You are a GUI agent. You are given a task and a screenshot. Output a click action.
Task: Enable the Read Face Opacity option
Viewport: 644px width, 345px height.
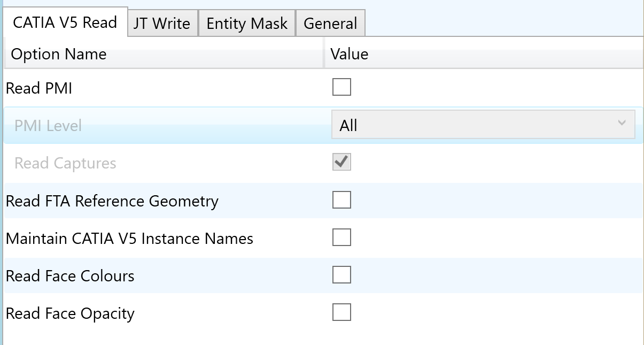pos(342,312)
